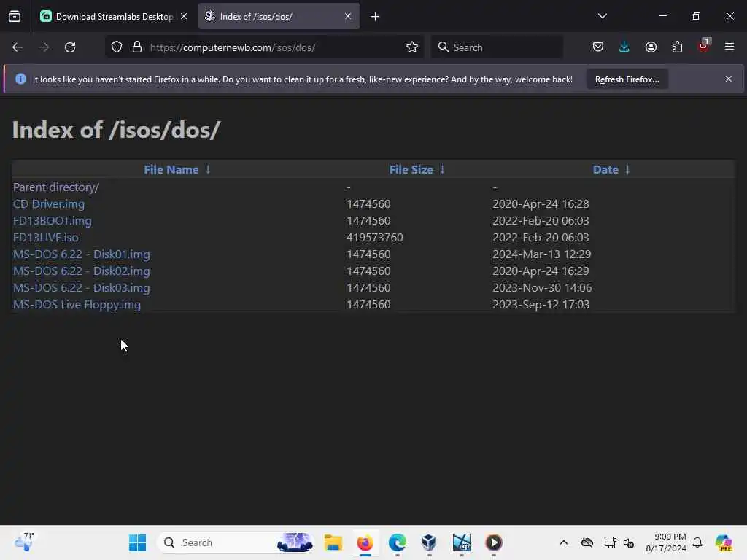Sort listing by File Name
Viewport: 747px width, 560px height.
click(x=171, y=169)
